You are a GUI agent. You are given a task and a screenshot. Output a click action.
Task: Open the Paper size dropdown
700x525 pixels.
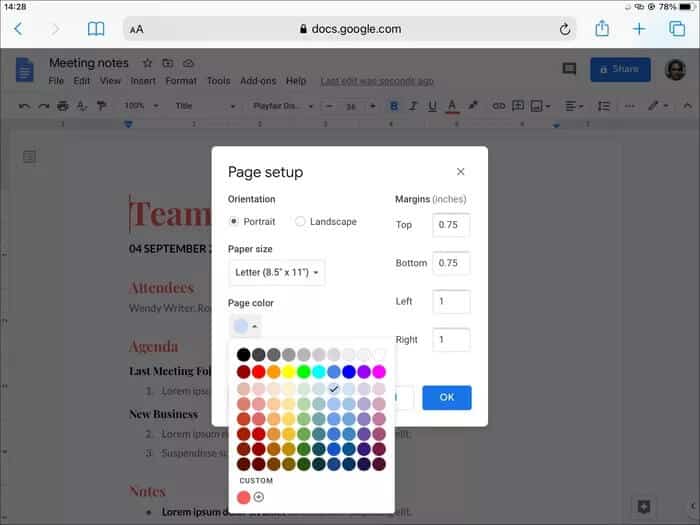pos(276,272)
